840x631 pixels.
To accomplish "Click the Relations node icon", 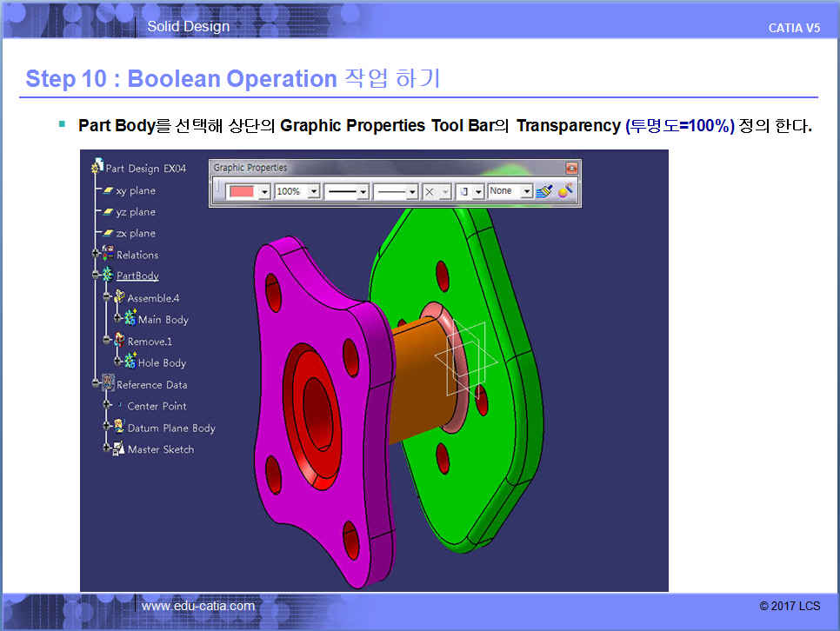I will tap(108, 255).
